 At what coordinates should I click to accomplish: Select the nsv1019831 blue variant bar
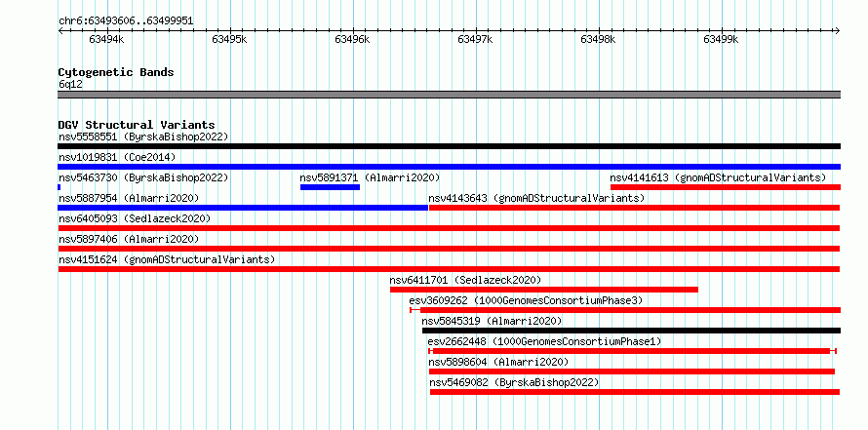pyautogui.click(x=449, y=167)
